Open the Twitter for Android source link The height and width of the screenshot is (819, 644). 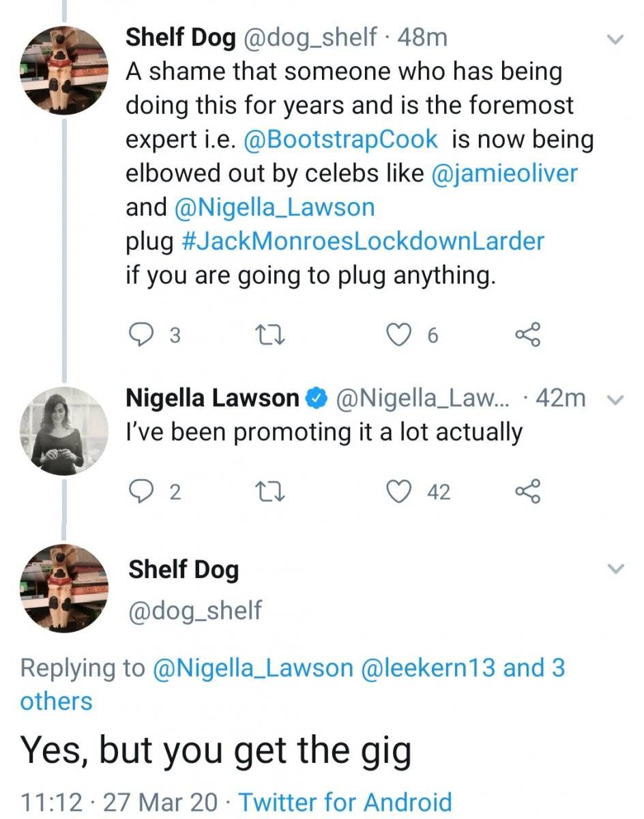pyautogui.click(x=345, y=801)
